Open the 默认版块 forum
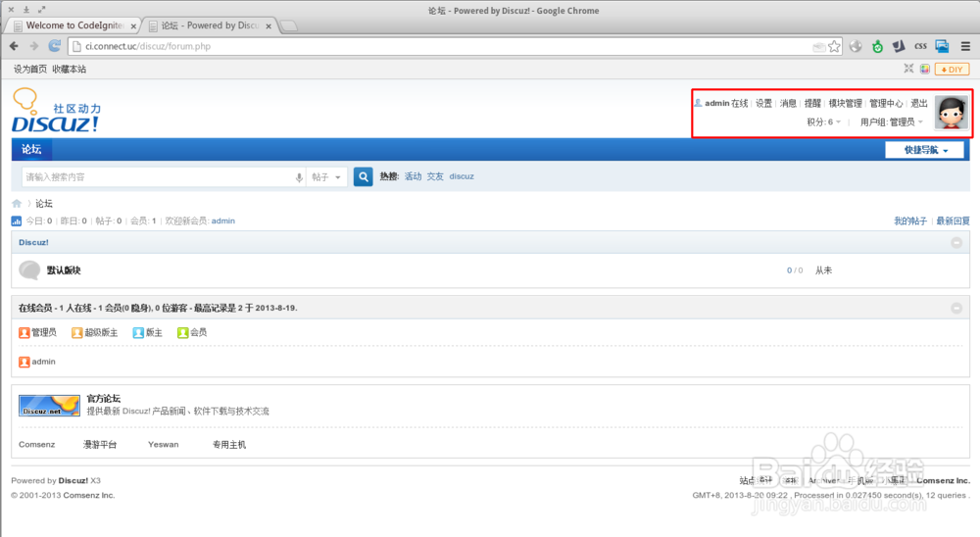The height and width of the screenshot is (537, 980). coord(64,270)
